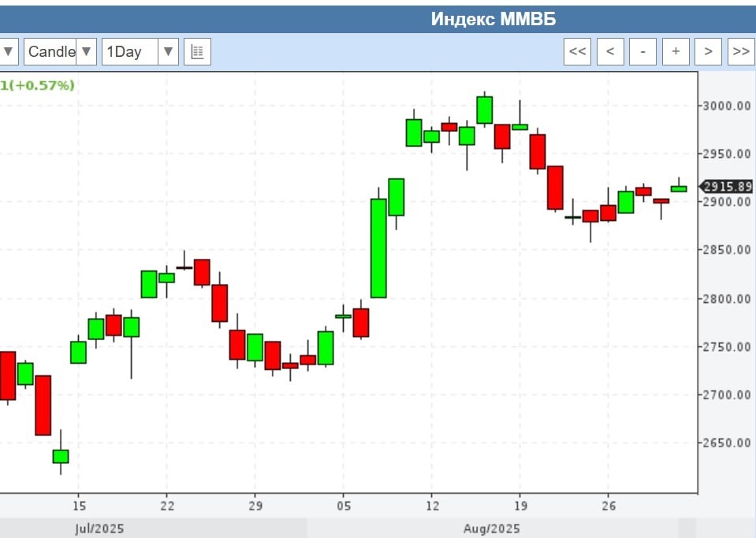The image size is (756, 538).
Task: Open the Candle chart type dropdown
Action: pyautogui.click(x=60, y=51)
